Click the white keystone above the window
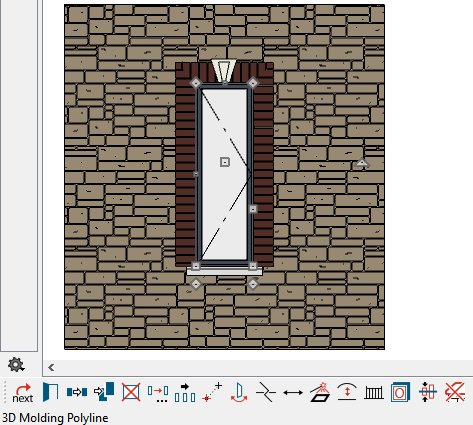Image resolution: width=473 pixels, height=425 pixels. (224, 70)
